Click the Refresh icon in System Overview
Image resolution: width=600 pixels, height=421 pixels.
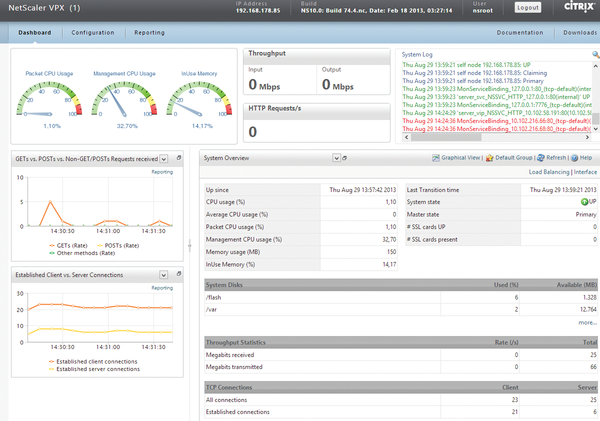pyautogui.click(x=540, y=158)
